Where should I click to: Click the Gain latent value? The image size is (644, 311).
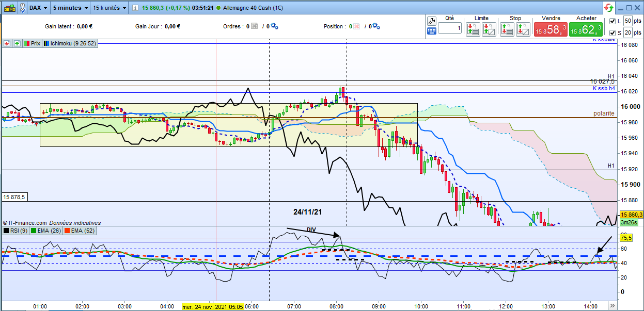pyautogui.click(x=84, y=26)
